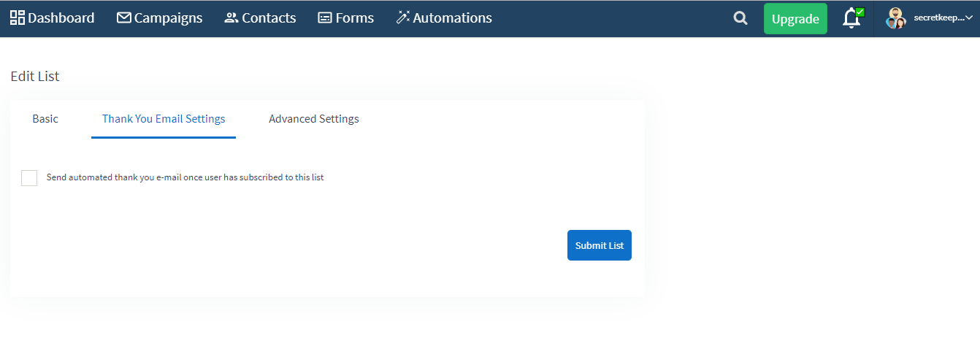The image size is (980, 354).
Task: Switch to the Basic tab
Action: click(45, 118)
